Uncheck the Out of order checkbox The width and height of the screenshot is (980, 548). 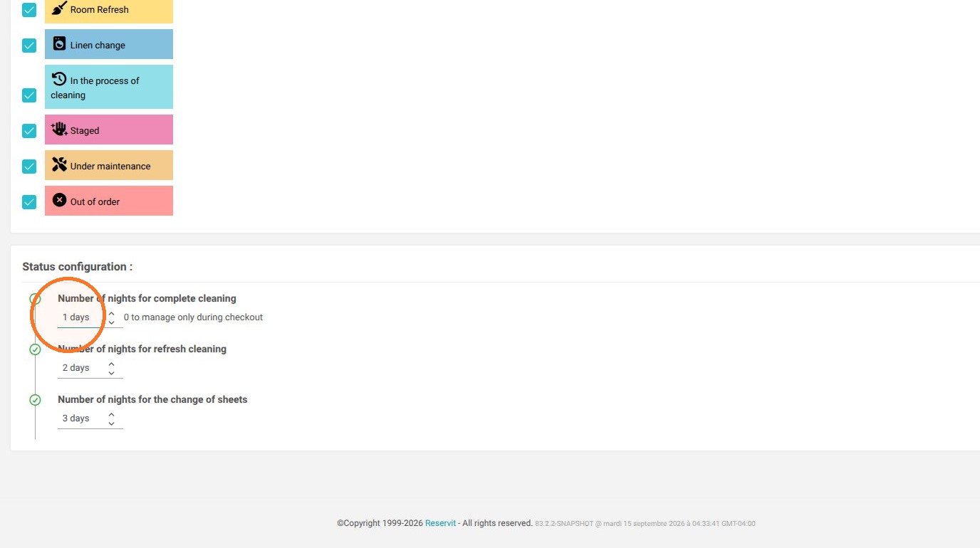[29, 202]
